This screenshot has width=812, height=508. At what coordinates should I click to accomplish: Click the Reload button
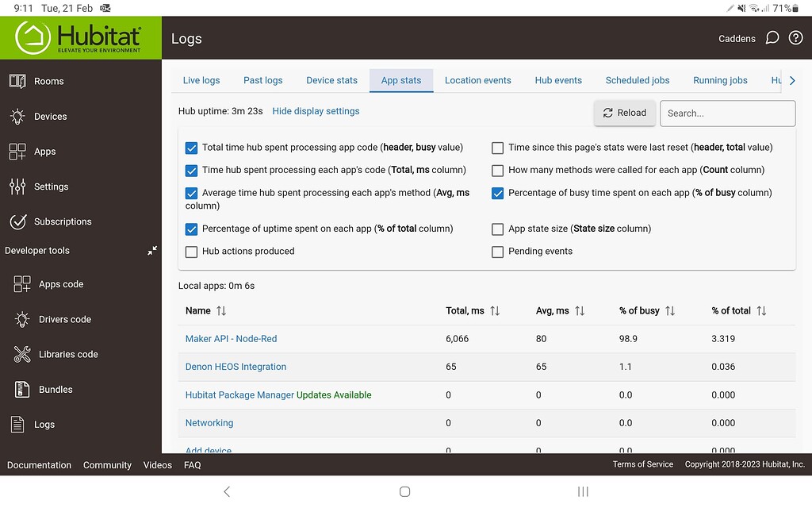pos(625,113)
